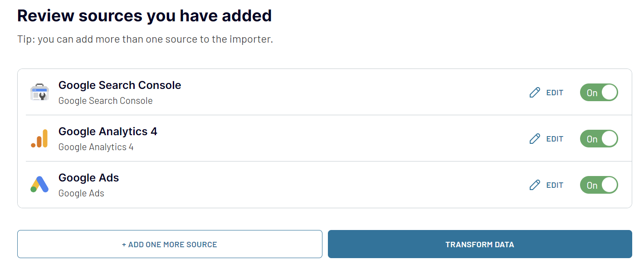Click EDIT beside Google Ads
This screenshot has width=644, height=274.
pyautogui.click(x=554, y=185)
